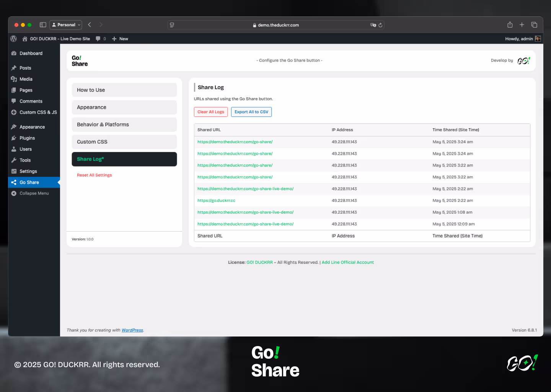This screenshot has height=392, width=551.
Task: Select the Custom CSS tab
Action: 124,142
